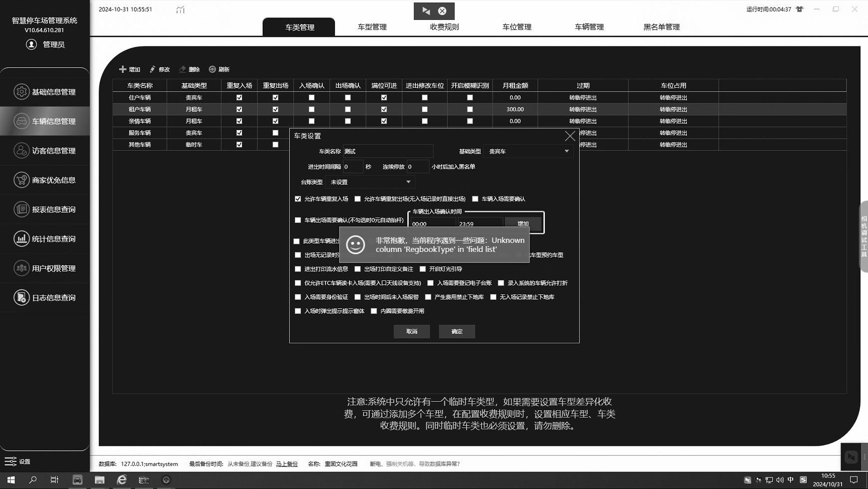Click the chart icon next to the datetime
Viewport: 868px width, 489px height.
180,9
